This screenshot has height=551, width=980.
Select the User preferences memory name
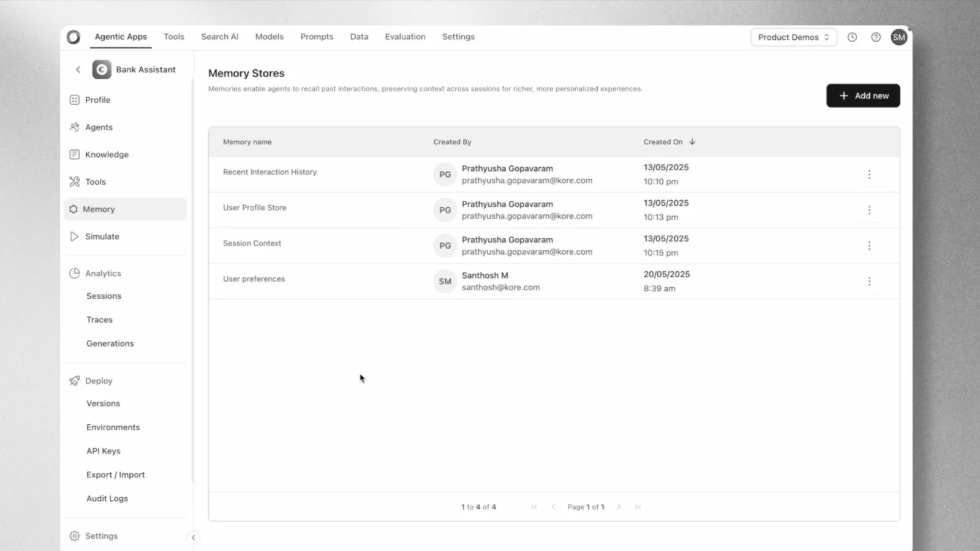click(x=254, y=279)
